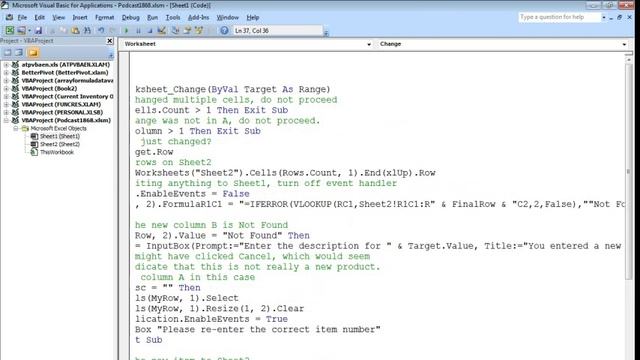
Task: Open the Format menu
Action: pos(104,18)
